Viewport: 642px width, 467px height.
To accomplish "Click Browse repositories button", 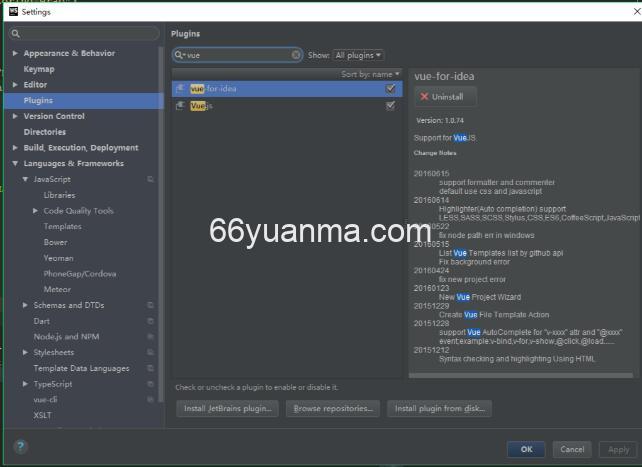I will pos(333,408).
